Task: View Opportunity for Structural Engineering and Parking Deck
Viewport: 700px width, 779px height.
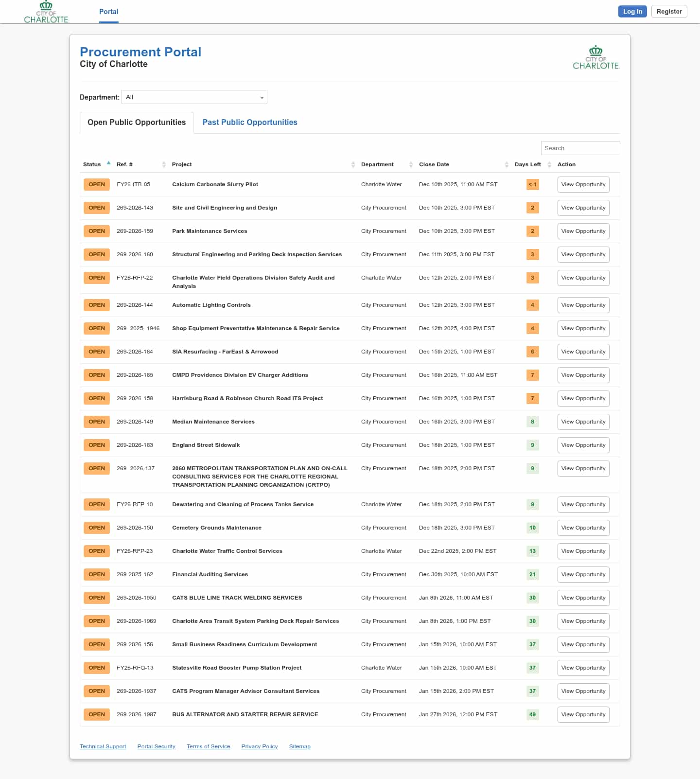Action: click(x=583, y=255)
